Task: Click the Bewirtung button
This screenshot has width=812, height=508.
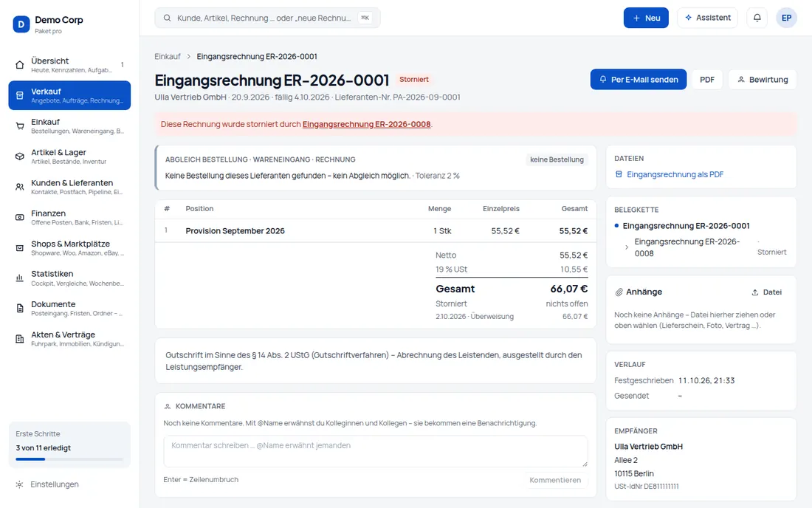Action: click(763, 80)
